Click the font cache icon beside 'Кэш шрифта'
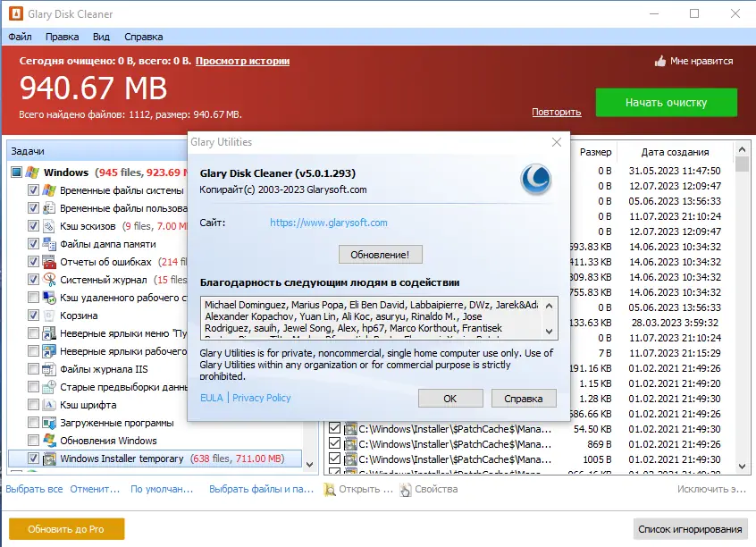This screenshot has width=756, height=547. click(x=49, y=405)
